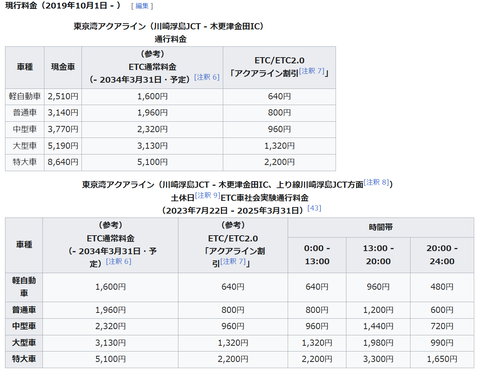Click the 現金車 column header

click(63, 67)
